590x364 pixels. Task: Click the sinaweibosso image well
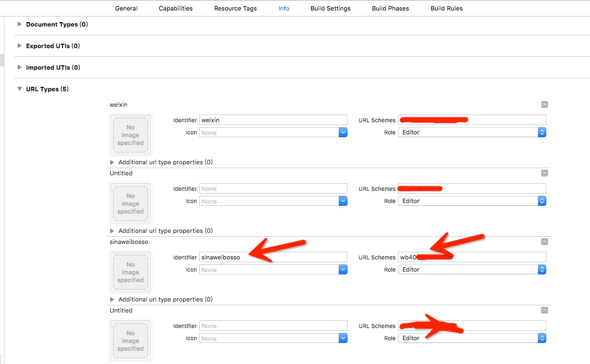[131, 272]
